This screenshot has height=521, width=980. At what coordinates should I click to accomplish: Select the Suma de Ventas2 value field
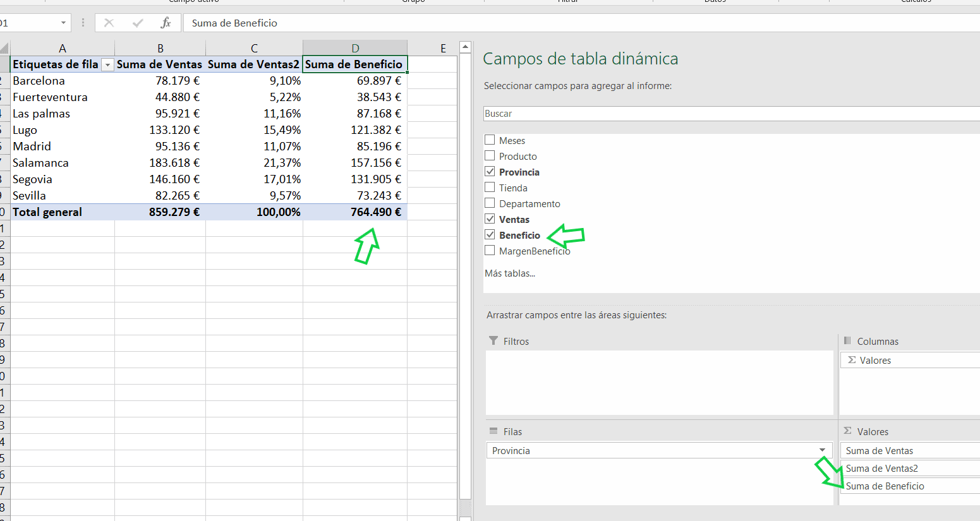click(x=910, y=469)
